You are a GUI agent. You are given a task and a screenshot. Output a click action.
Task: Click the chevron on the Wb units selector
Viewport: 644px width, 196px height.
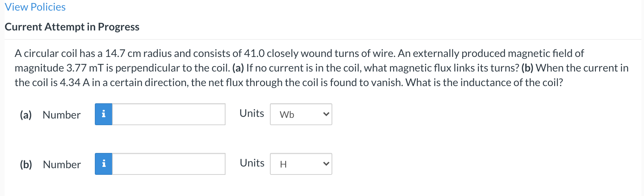click(x=326, y=114)
